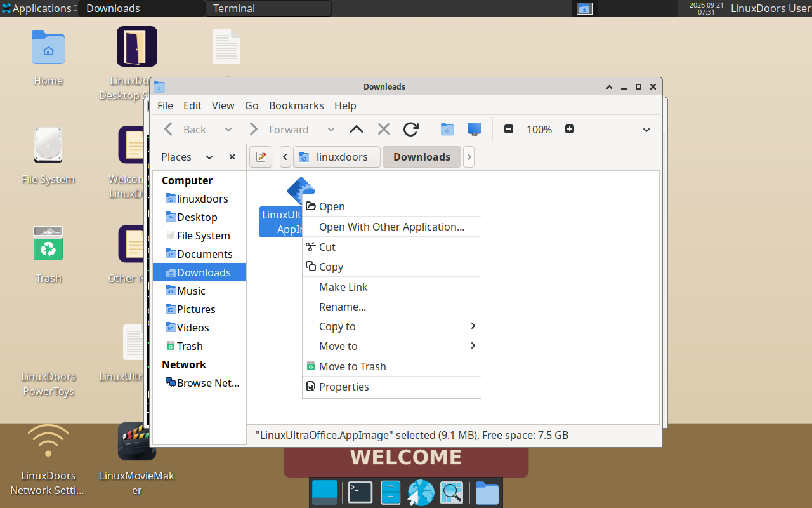Open the File menu
The width and height of the screenshot is (812, 508).
pos(165,105)
